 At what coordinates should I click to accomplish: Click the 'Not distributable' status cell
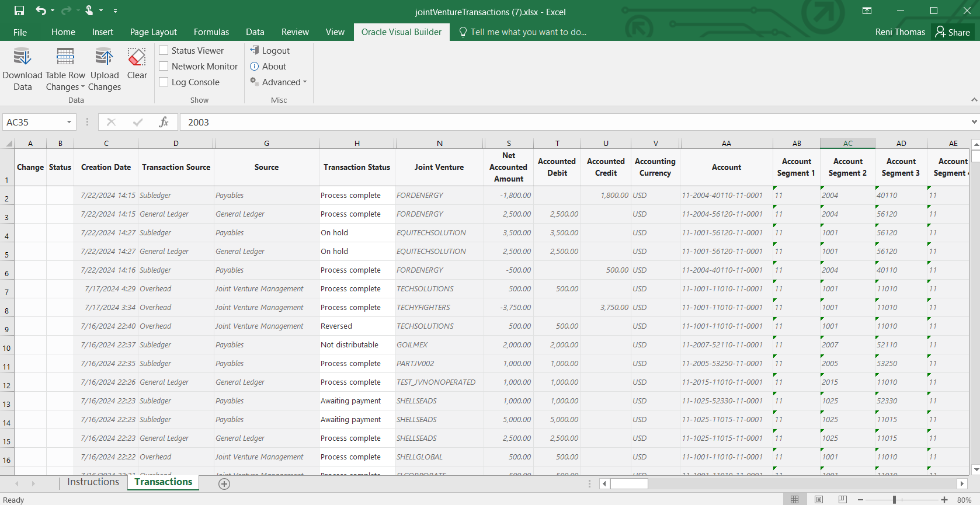(x=357, y=345)
